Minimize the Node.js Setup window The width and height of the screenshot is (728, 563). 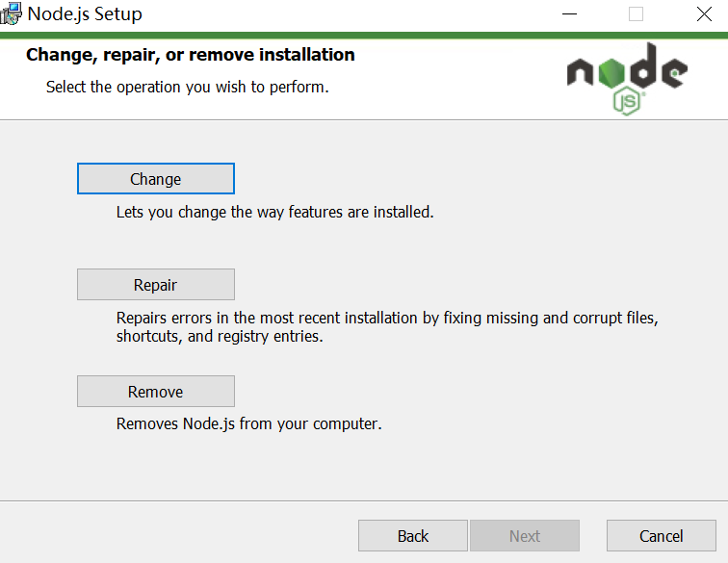pyautogui.click(x=569, y=13)
